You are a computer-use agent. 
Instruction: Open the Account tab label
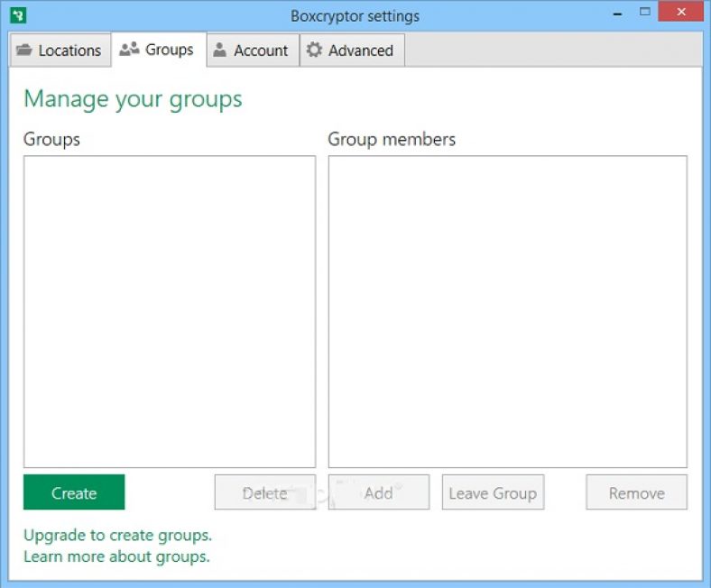pos(261,51)
